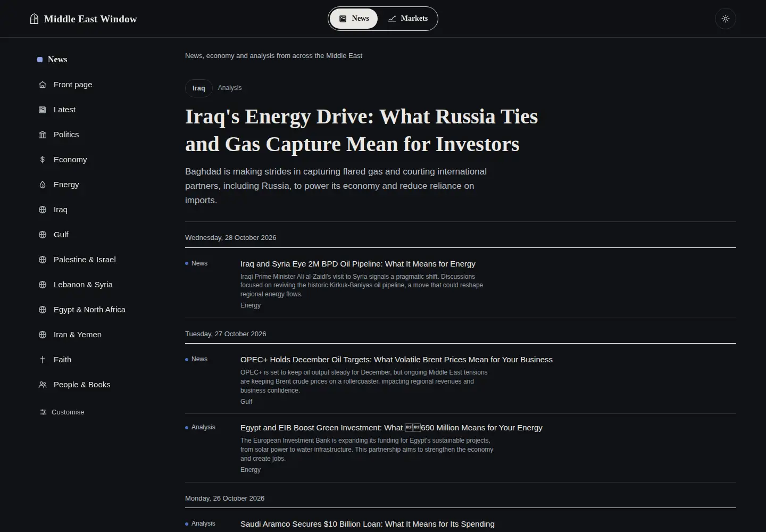Open the Economy section
This screenshot has width=766, height=532.
[70, 160]
